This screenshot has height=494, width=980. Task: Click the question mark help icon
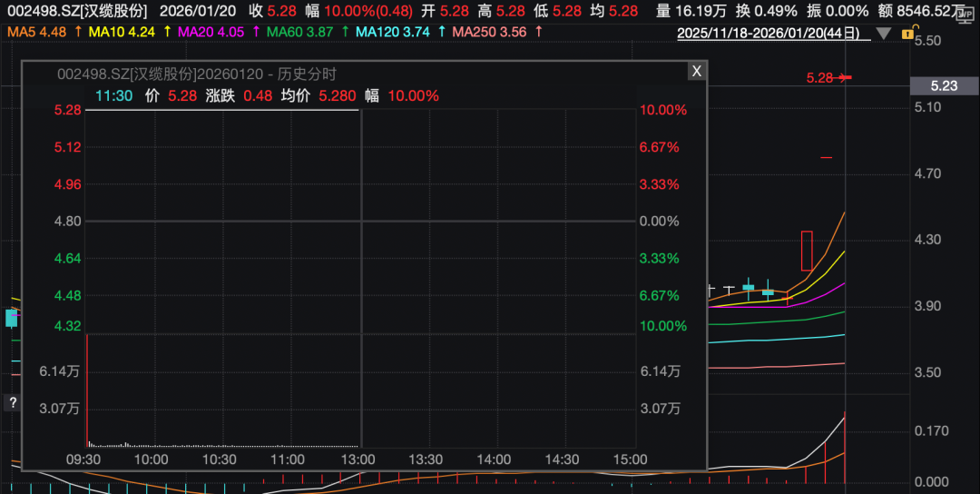[13, 402]
